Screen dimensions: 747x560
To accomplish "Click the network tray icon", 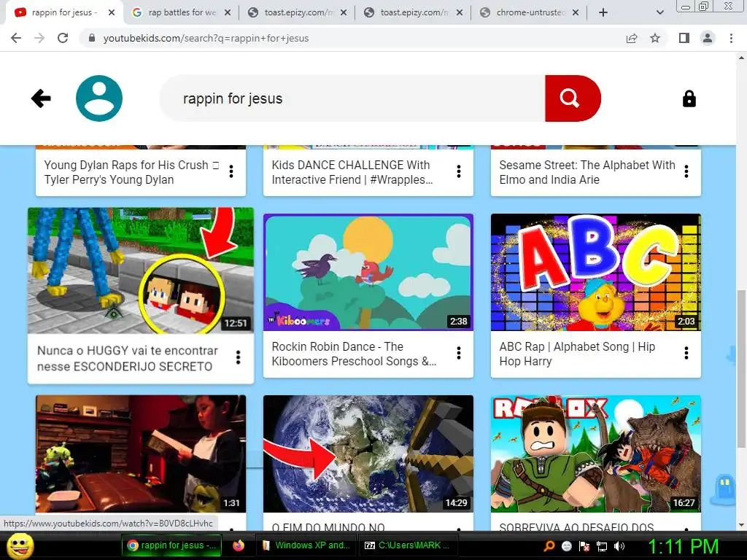I will (x=602, y=545).
